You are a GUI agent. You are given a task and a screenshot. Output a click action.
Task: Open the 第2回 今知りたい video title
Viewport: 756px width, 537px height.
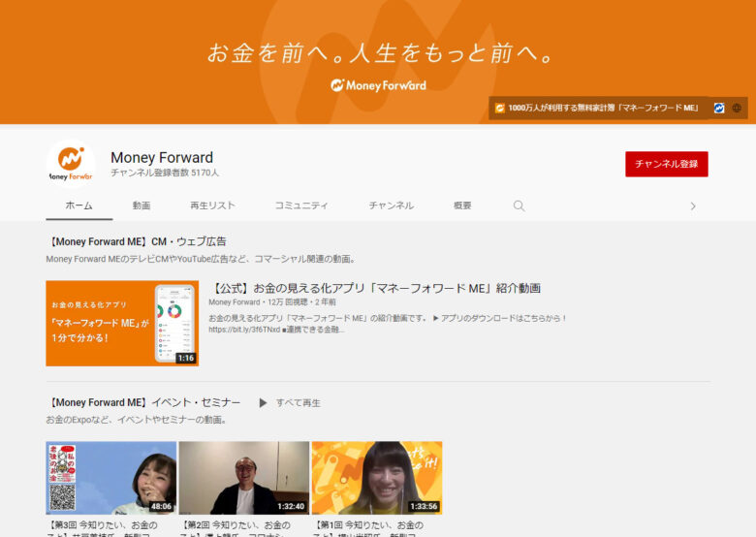[236, 528]
